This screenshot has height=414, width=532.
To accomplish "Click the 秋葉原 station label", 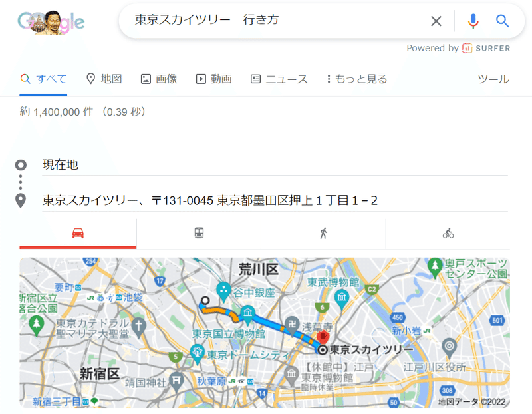I will point(211,381).
